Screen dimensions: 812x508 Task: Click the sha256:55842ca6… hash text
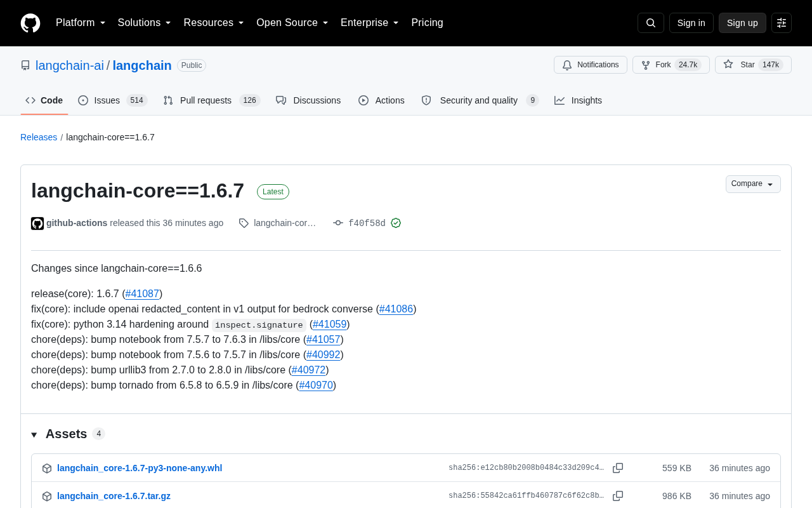tap(526, 496)
